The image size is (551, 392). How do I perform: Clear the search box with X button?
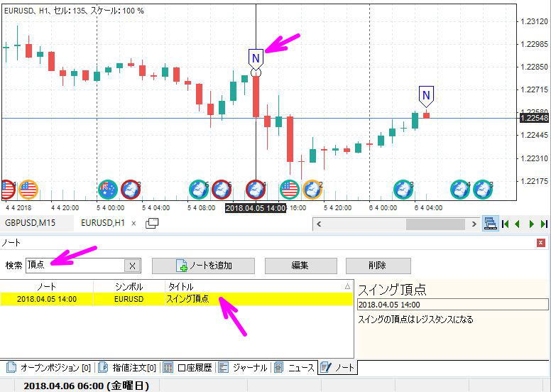pos(132,266)
